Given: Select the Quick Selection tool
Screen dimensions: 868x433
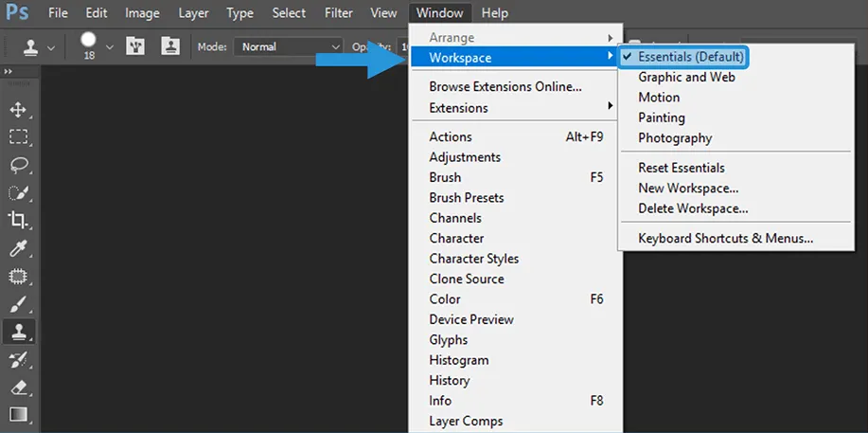Looking at the screenshot, I should click(18, 193).
